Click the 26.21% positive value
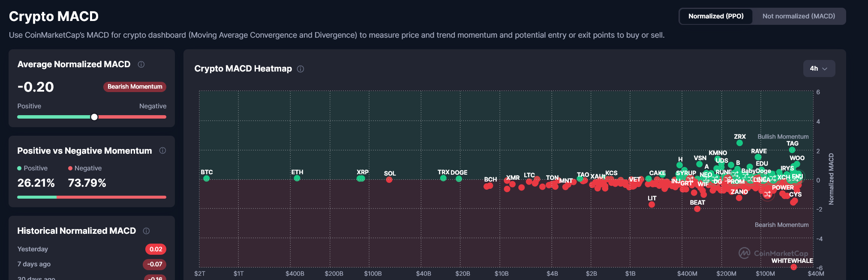Image resolution: width=868 pixels, height=280 pixels. point(36,183)
